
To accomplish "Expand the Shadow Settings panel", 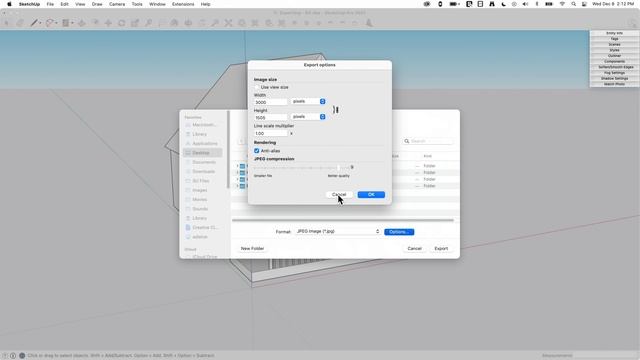I will coord(614,78).
